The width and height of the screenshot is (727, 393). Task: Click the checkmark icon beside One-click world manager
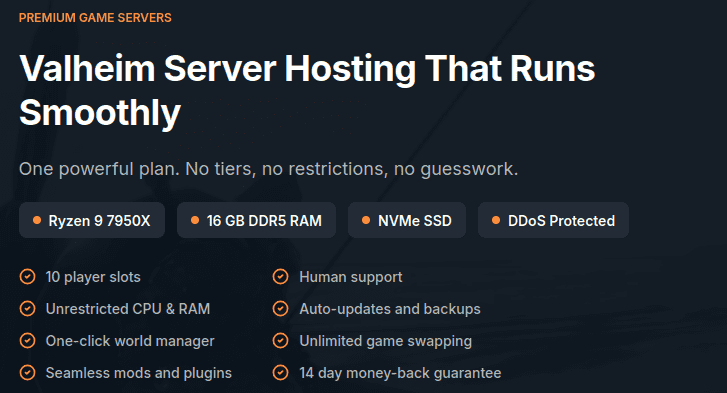click(27, 341)
